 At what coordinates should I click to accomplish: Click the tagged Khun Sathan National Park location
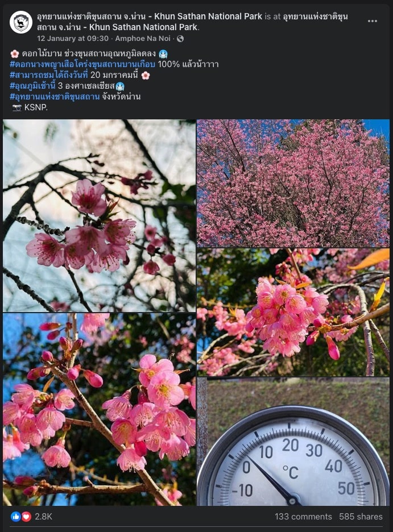pyautogui.click(x=192, y=22)
